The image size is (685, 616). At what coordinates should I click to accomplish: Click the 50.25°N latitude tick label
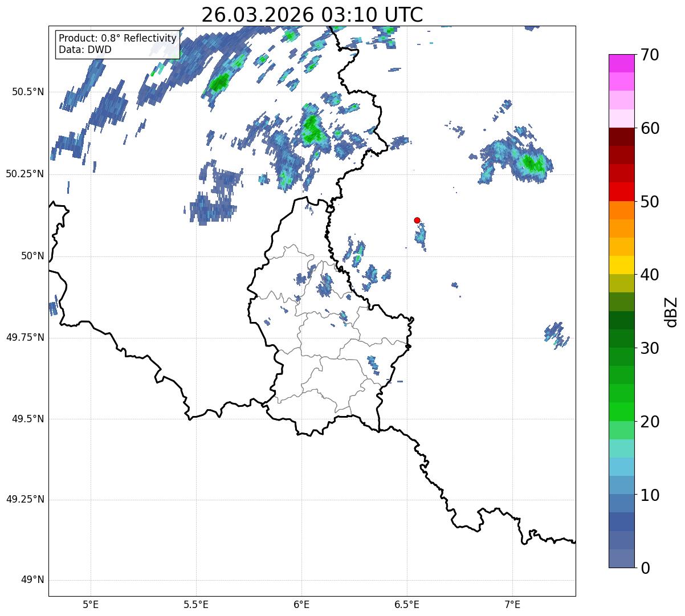[25, 174]
